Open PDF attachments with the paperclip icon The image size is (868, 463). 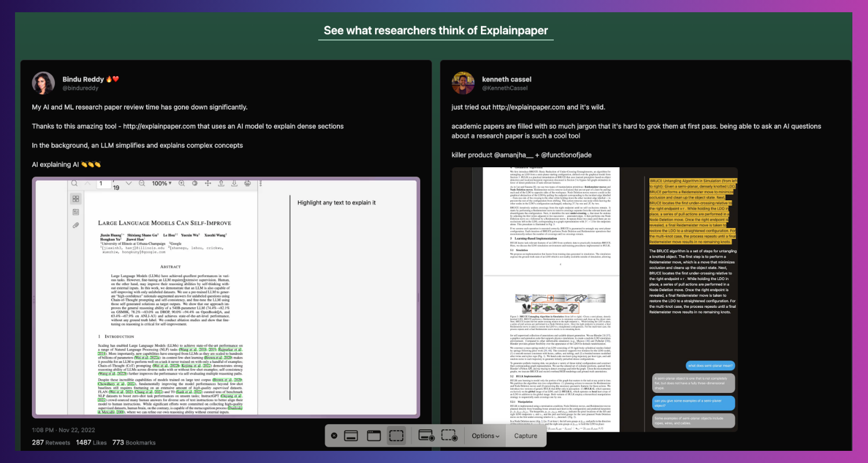point(76,225)
